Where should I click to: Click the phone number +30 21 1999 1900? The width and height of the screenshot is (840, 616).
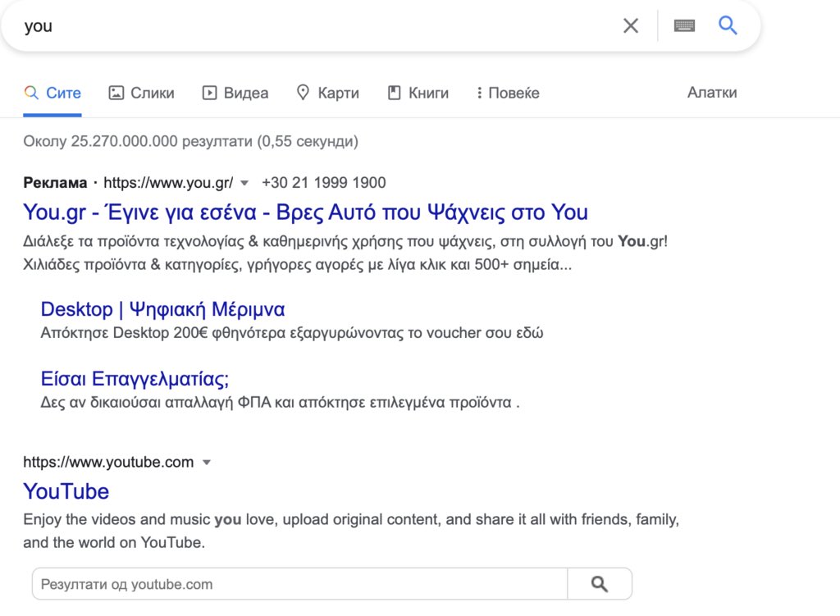point(323,183)
